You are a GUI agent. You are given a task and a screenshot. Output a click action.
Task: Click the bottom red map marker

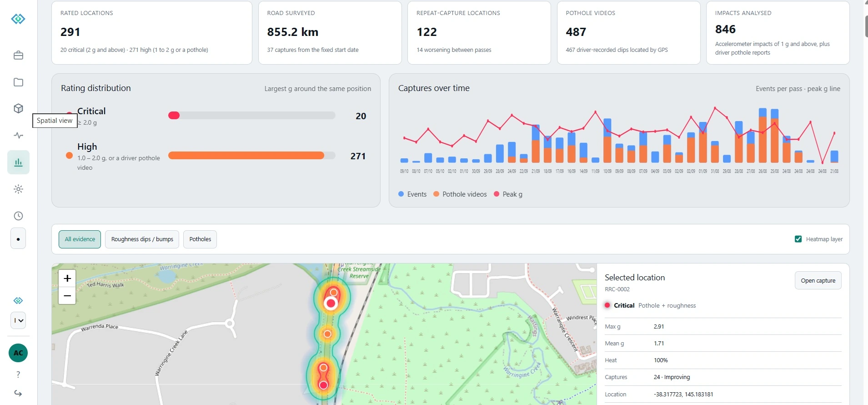coord(323,385)
